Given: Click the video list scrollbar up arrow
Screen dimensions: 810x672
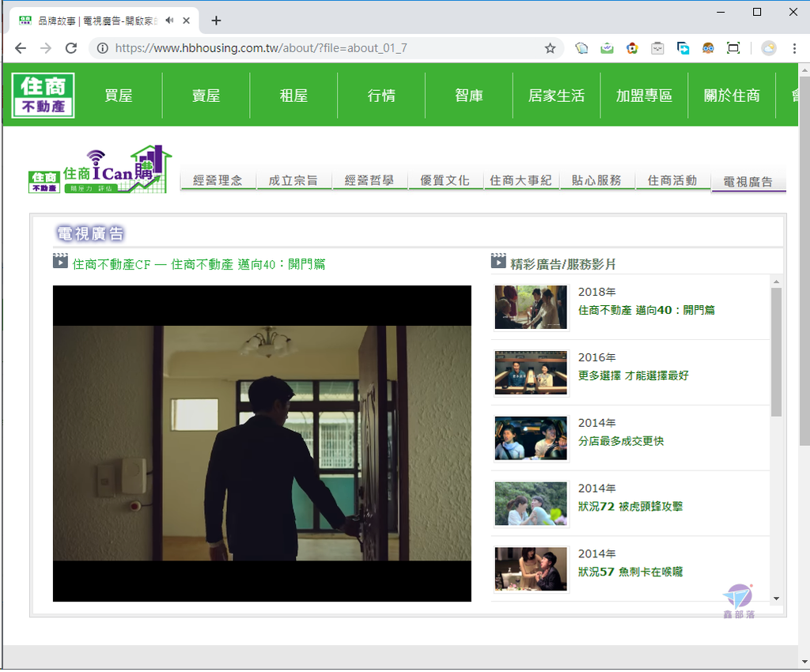Looking at the screenshot, I should click(776, 281).
